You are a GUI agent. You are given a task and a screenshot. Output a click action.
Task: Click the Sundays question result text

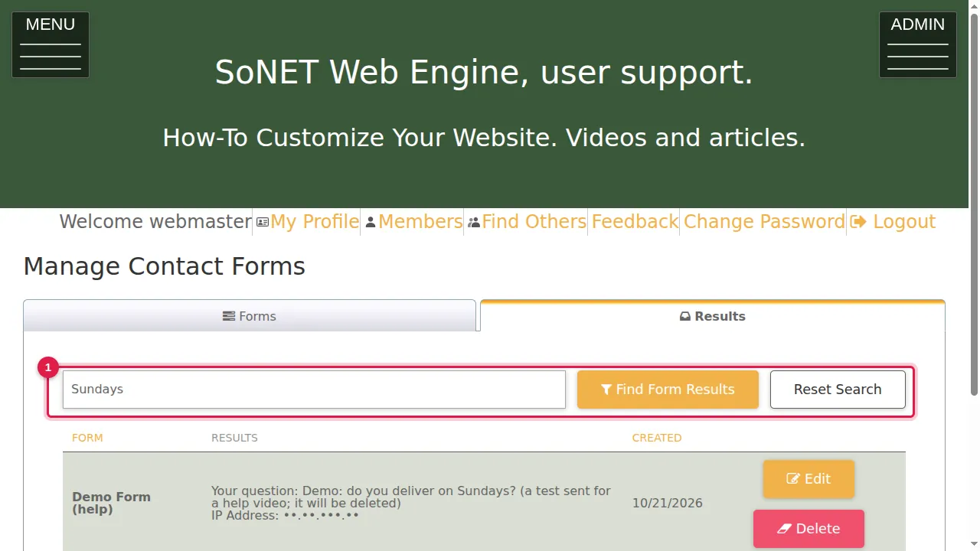[411, 497]
